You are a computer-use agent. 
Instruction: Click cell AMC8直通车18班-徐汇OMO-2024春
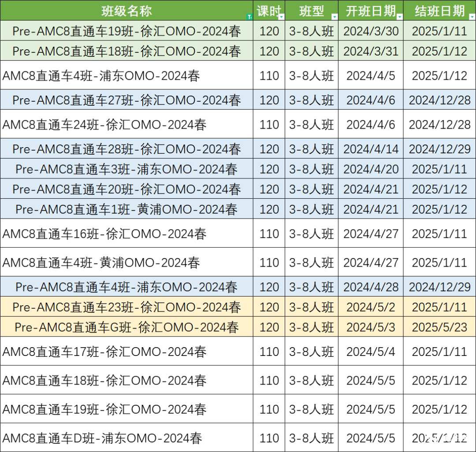click(126, 380)
